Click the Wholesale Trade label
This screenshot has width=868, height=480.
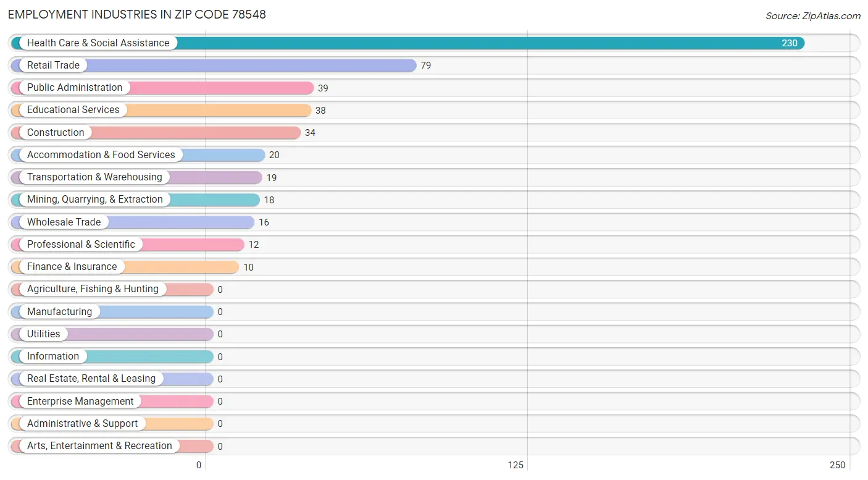[64, 222]
